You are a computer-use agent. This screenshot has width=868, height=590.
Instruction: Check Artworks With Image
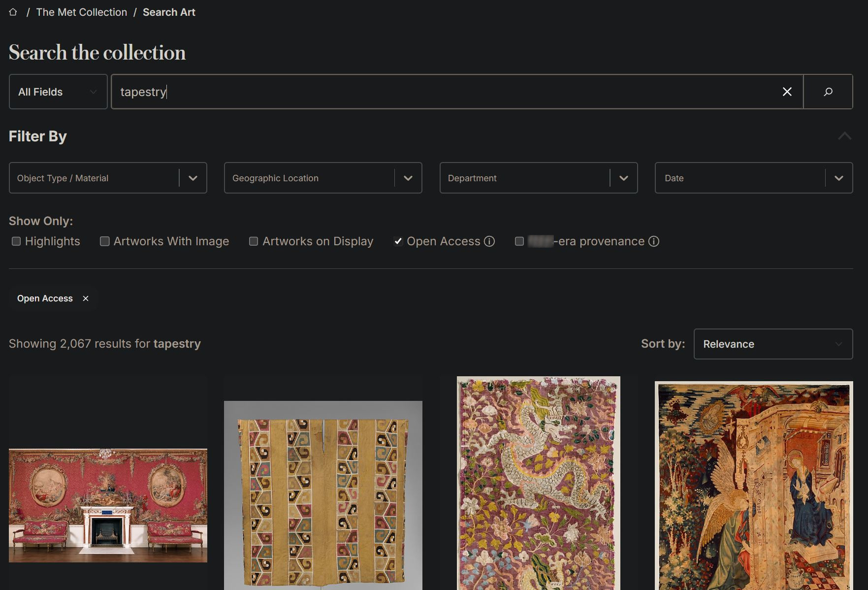pyautogui.click(x=104, y=241)
